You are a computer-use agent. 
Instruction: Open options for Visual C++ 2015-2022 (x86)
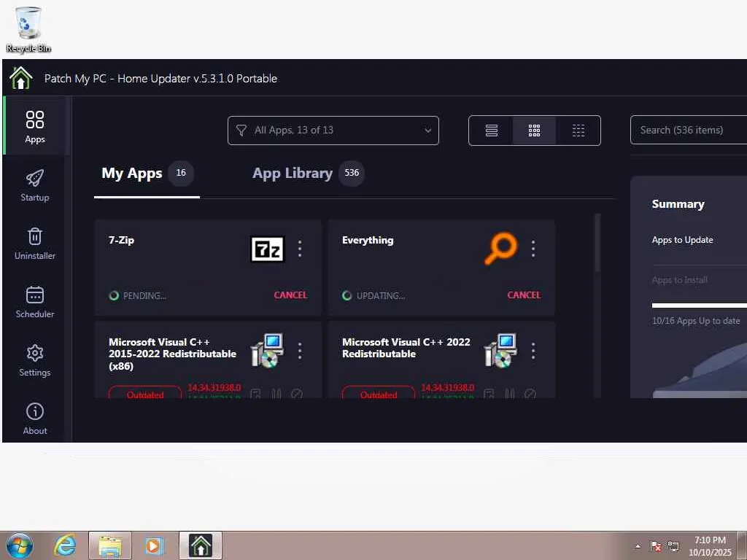[x=300, y=351]
